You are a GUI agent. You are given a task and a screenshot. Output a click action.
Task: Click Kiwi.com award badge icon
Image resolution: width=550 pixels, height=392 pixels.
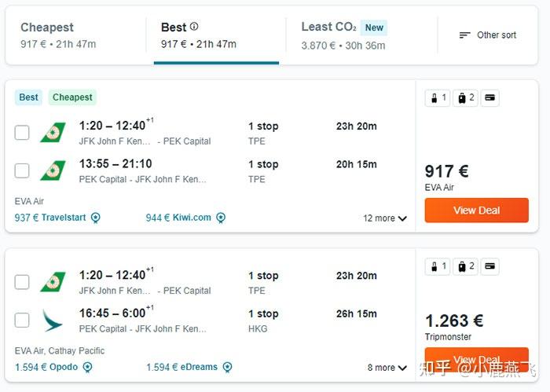221,218
